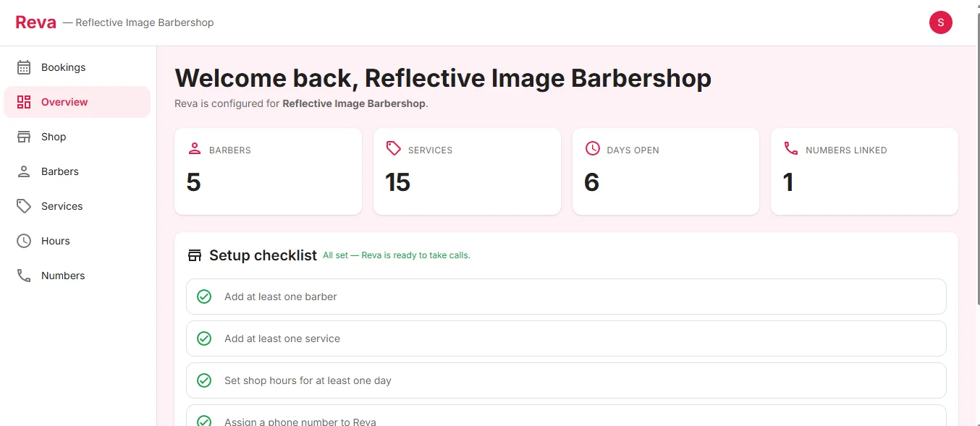Click the Numbers phone icon in sidebar

coord(24,276)
